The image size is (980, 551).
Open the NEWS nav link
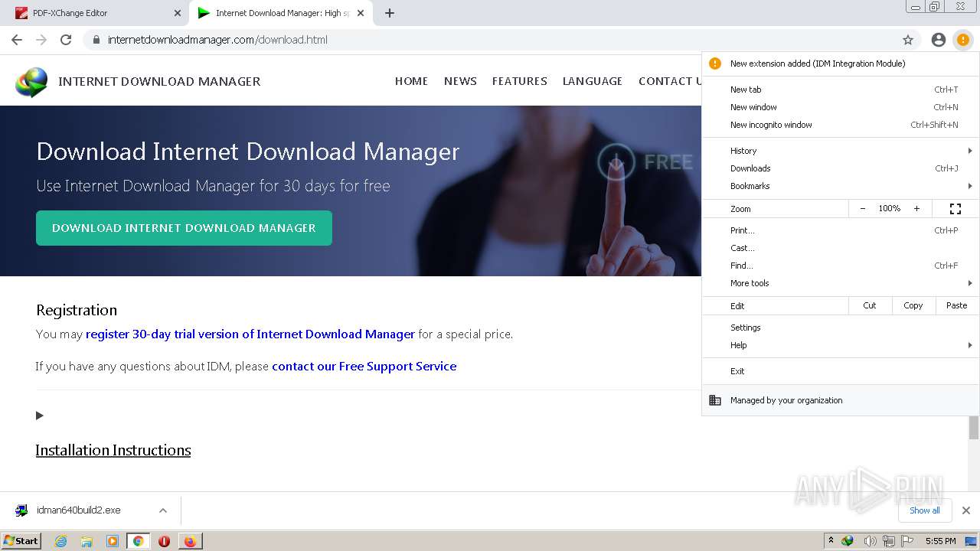[x=460, y=81]
